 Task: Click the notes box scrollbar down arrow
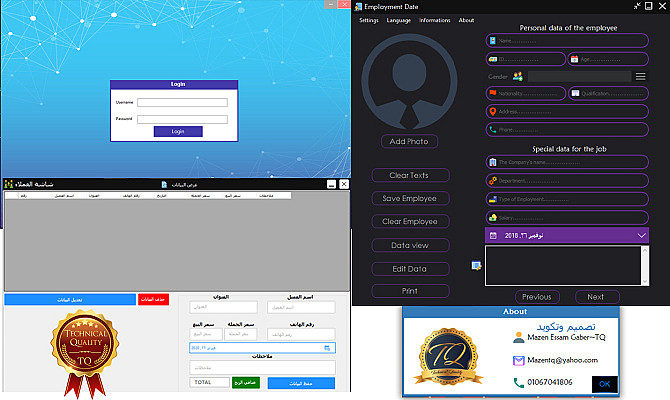(x=645, y=281)
